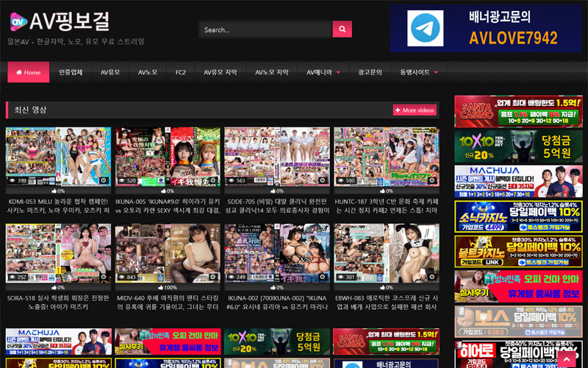Open the 인증업체 menu item
588x368 pixels.
[71, 72]
